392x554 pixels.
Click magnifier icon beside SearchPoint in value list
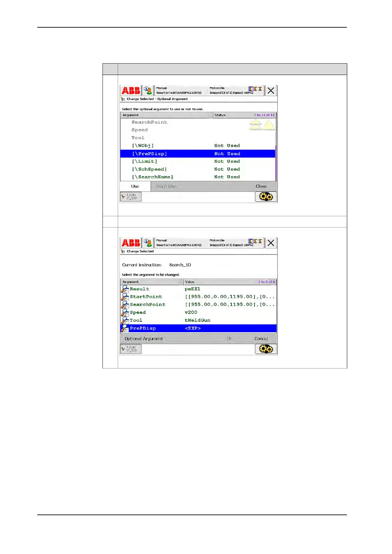tap(125, 305)
